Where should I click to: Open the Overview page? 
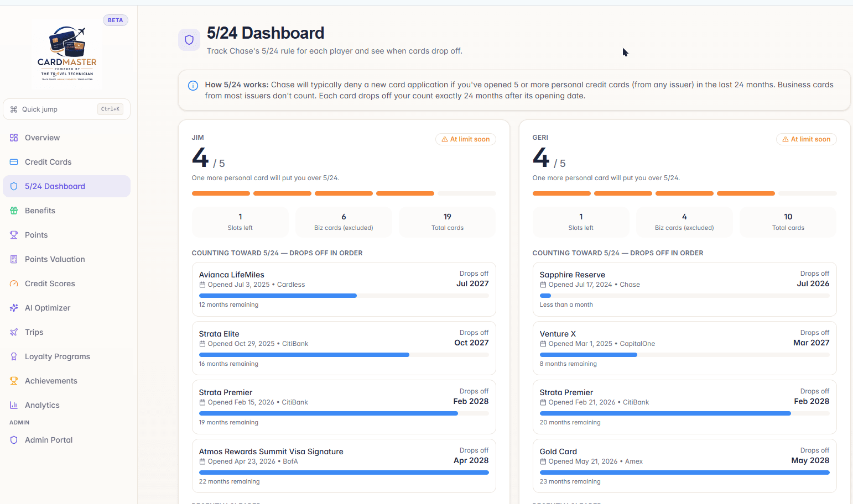[66, 138]
